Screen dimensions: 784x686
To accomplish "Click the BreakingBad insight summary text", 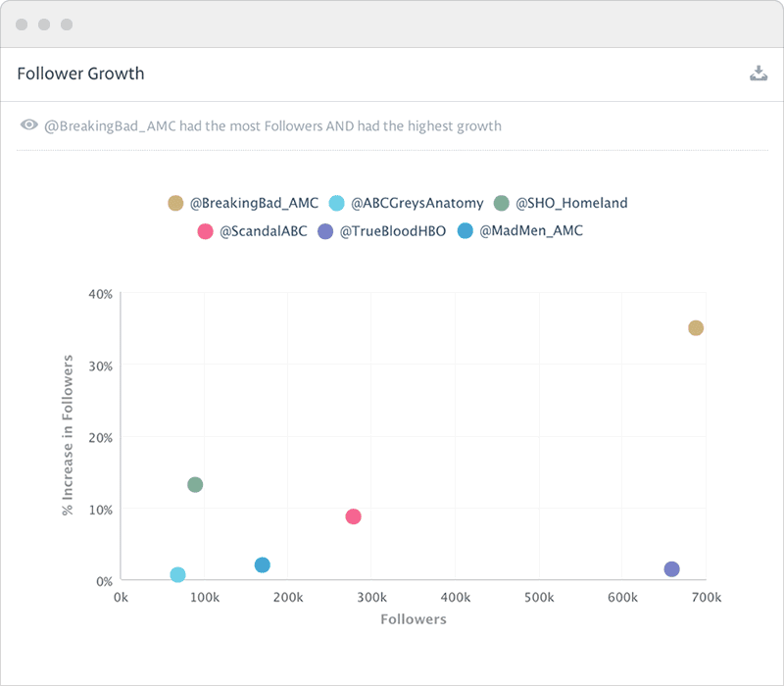I will coord(272,125).
